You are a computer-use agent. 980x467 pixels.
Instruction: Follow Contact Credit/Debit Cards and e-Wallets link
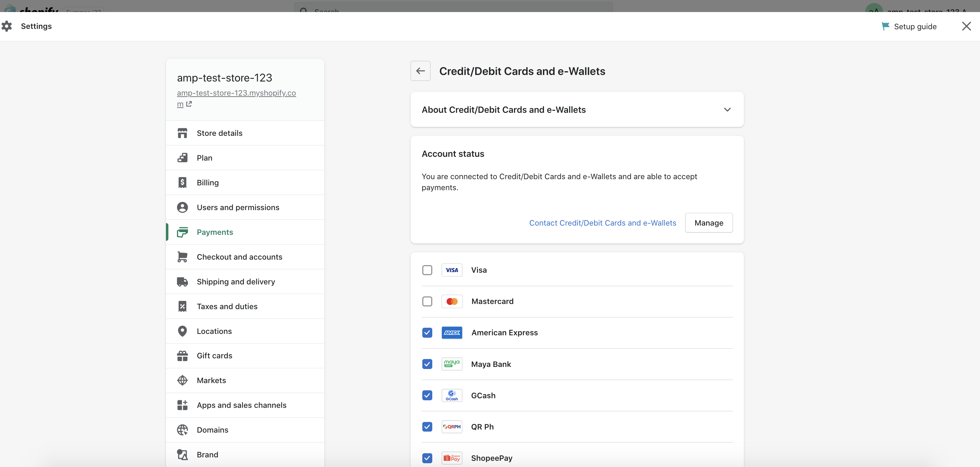click(602, 223)
